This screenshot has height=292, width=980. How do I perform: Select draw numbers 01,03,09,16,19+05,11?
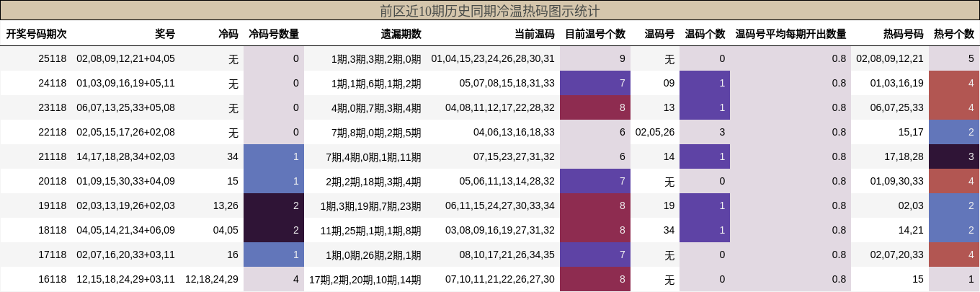pyautogui.click(x=125, y=83)
